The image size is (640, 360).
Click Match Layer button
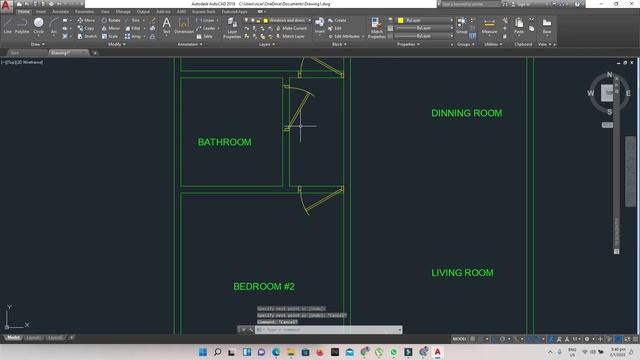(290, 36)
